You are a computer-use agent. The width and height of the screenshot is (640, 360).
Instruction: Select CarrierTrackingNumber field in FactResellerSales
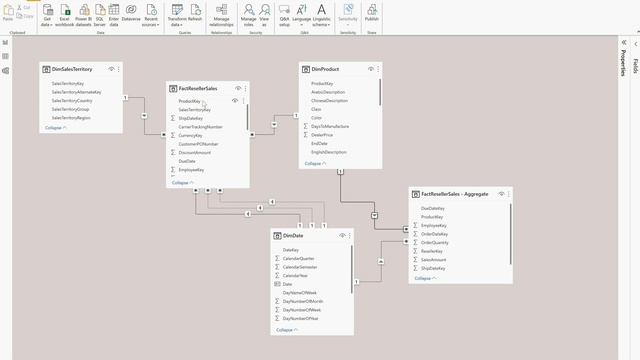click(200, 127)
